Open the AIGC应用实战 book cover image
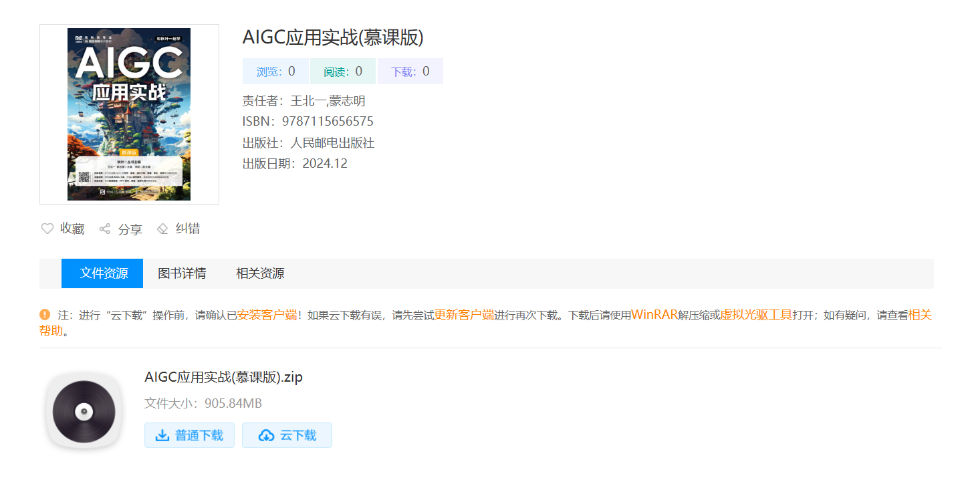This screenshot has height=492, width=980. click(129, 114)
